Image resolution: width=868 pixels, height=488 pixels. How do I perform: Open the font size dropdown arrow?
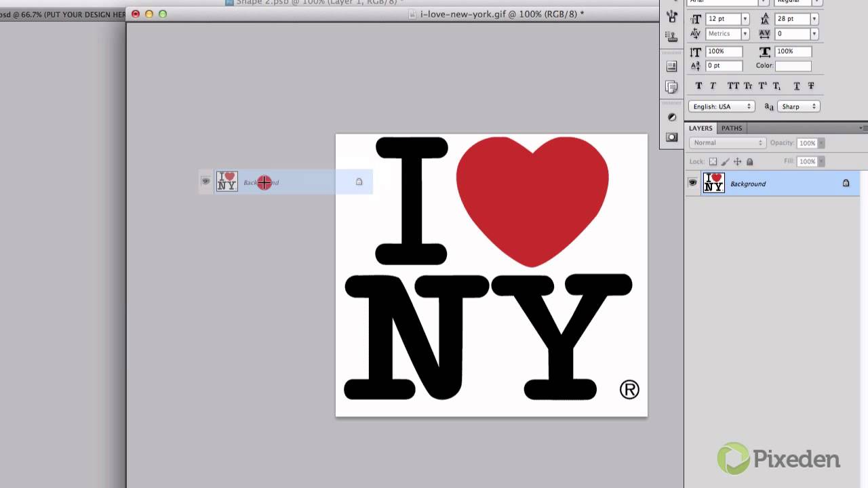(x=745, y=19)
